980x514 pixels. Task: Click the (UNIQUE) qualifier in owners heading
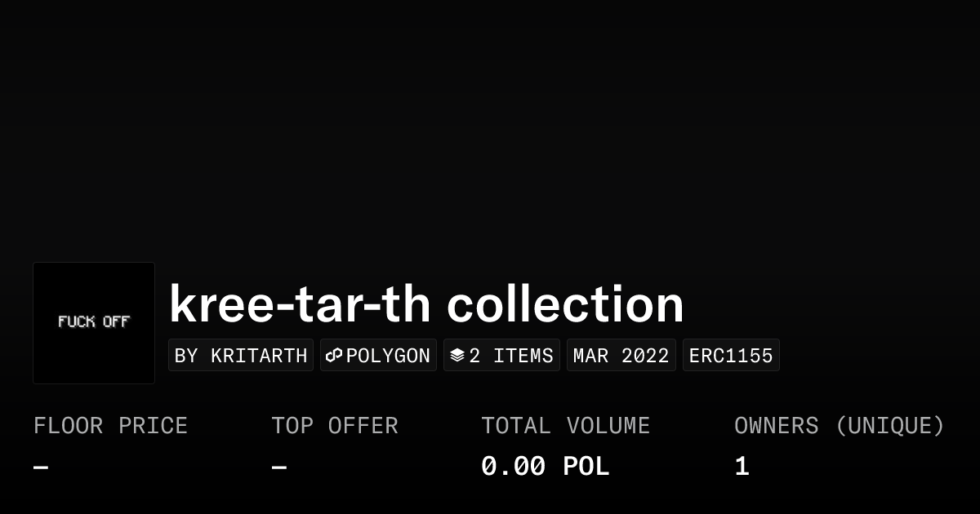click(890, 426)
